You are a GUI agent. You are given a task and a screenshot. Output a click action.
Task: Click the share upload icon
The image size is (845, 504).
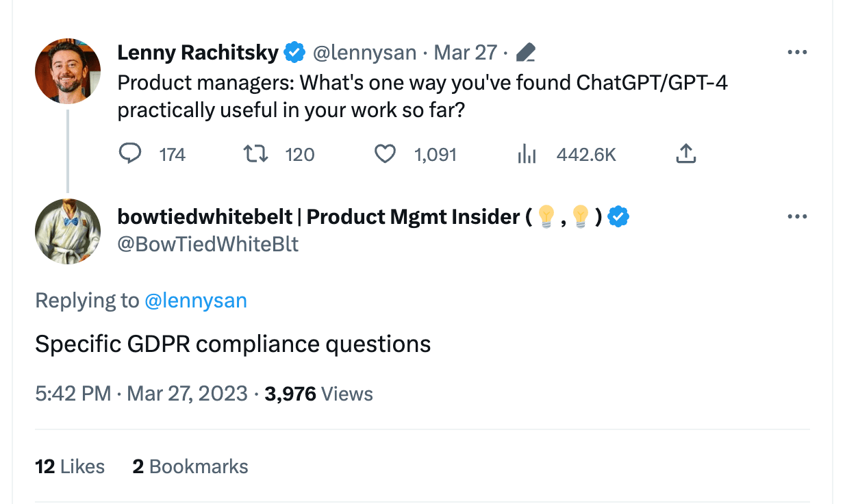coord(685,154)
